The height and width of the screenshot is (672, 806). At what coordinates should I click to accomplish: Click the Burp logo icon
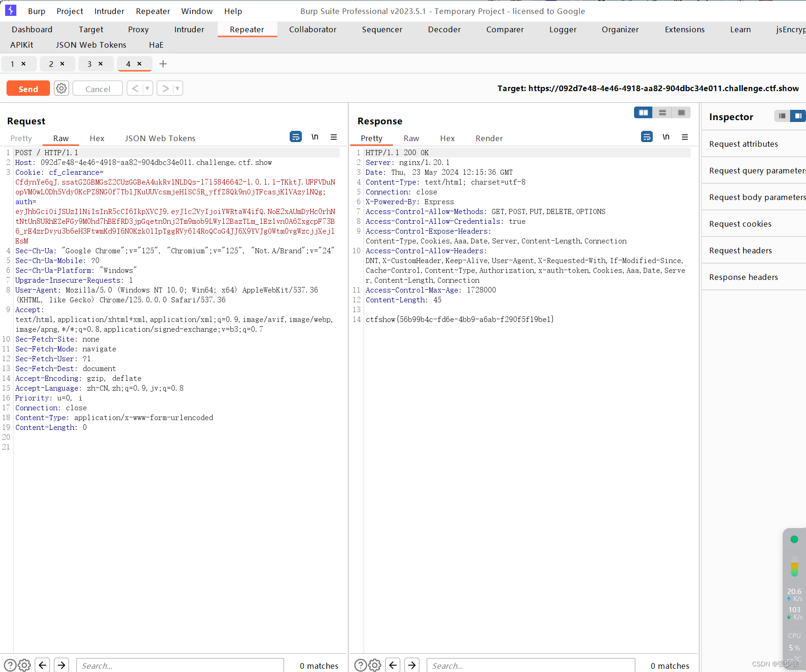10,10
